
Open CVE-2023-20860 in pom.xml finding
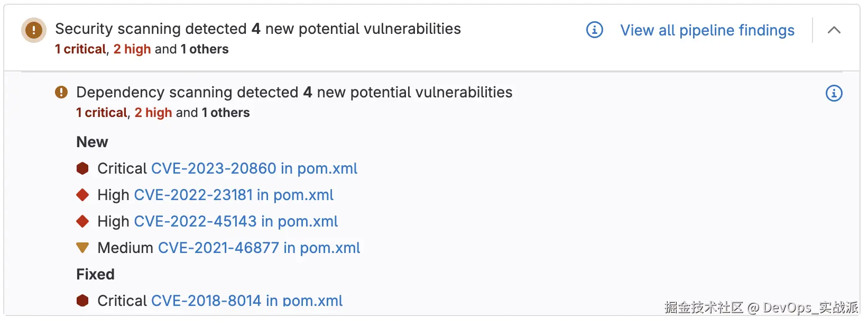click(254, 168)
